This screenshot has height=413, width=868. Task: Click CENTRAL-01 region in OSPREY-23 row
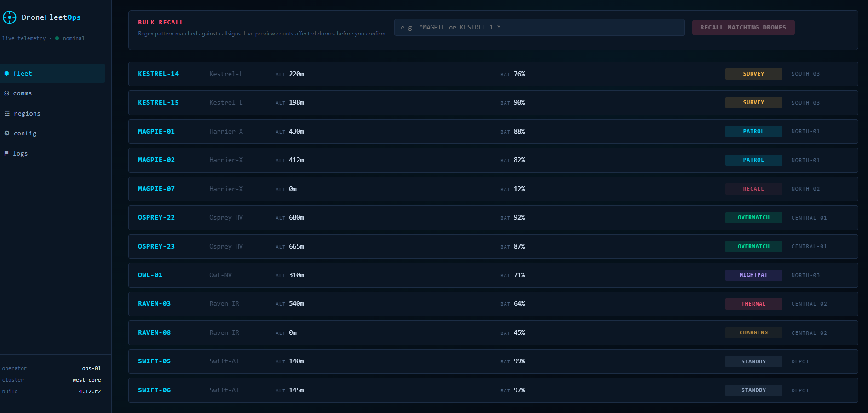pos(809,247)
